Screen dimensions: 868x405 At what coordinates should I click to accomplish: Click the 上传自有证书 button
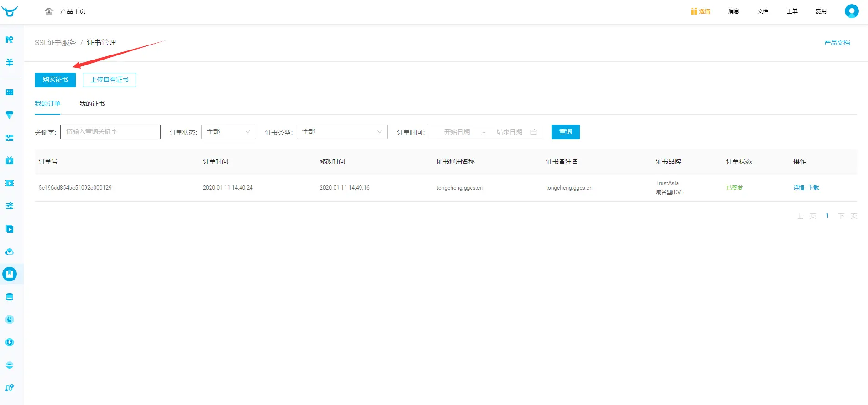pos(110,80)
